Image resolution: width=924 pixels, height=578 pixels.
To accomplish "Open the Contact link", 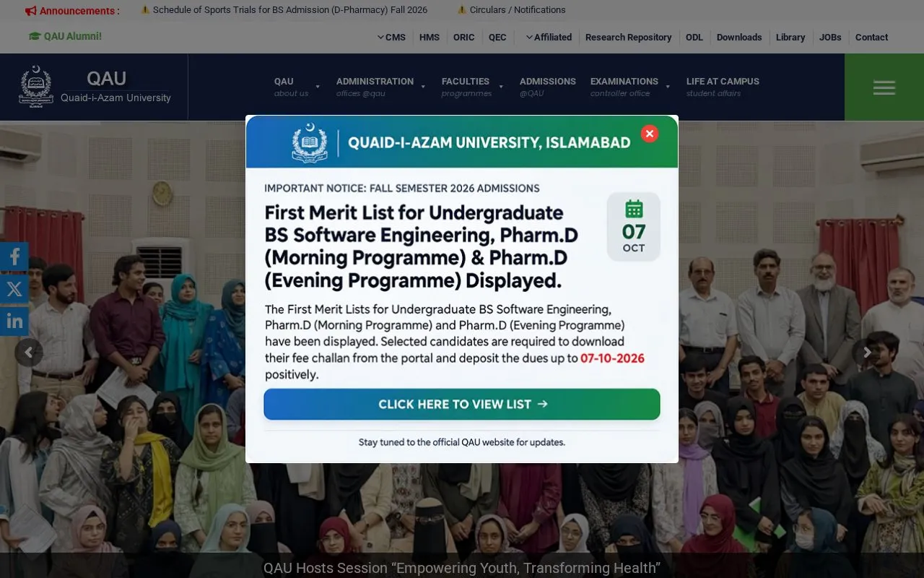I will point(871,38).
